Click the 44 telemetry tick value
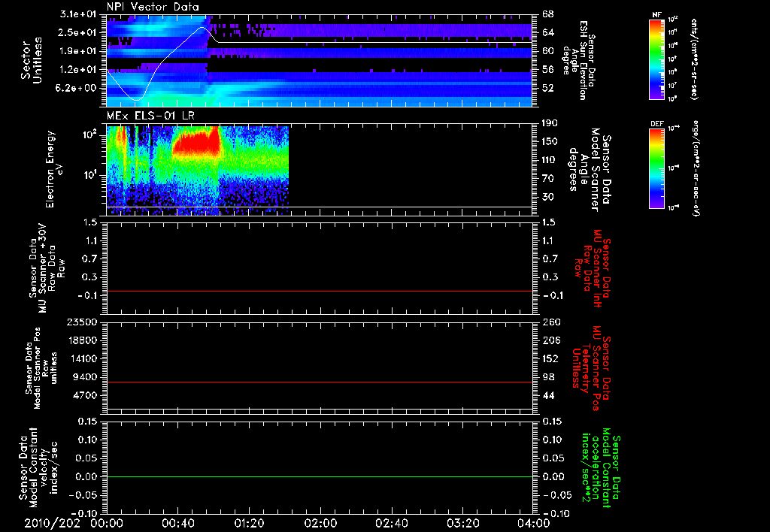770x532 pixels. coord(548,395)
